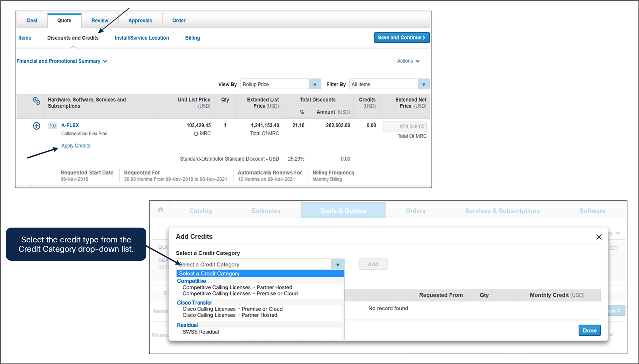
Task: Open Install/Service Location sub-tab
Action: [x=142, y=38]
